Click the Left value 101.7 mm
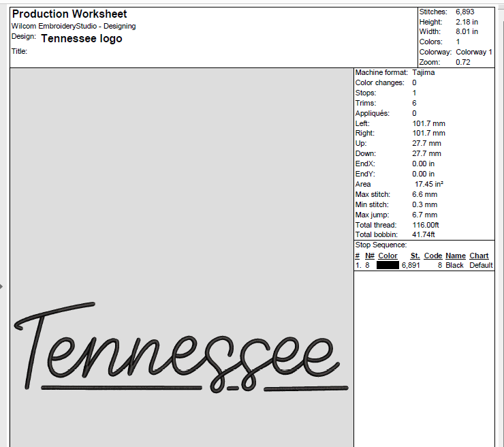Screen dimensions: 504x447 click(428, 123)
